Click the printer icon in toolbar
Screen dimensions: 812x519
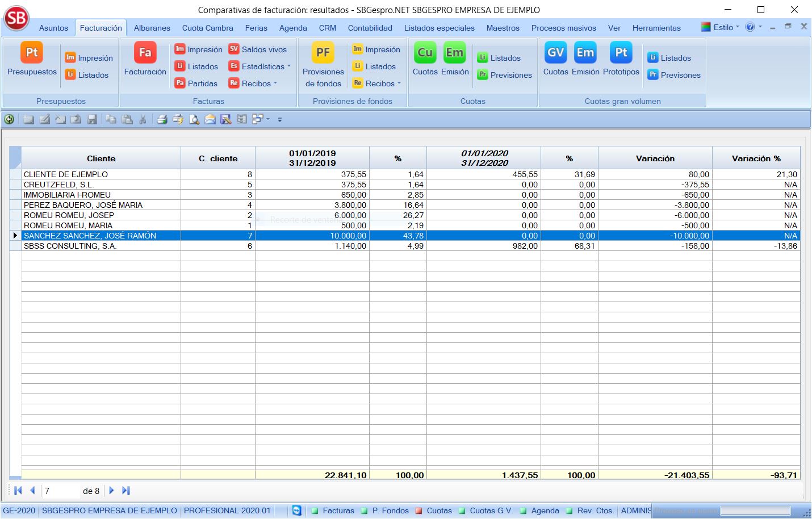click(162, 119)
